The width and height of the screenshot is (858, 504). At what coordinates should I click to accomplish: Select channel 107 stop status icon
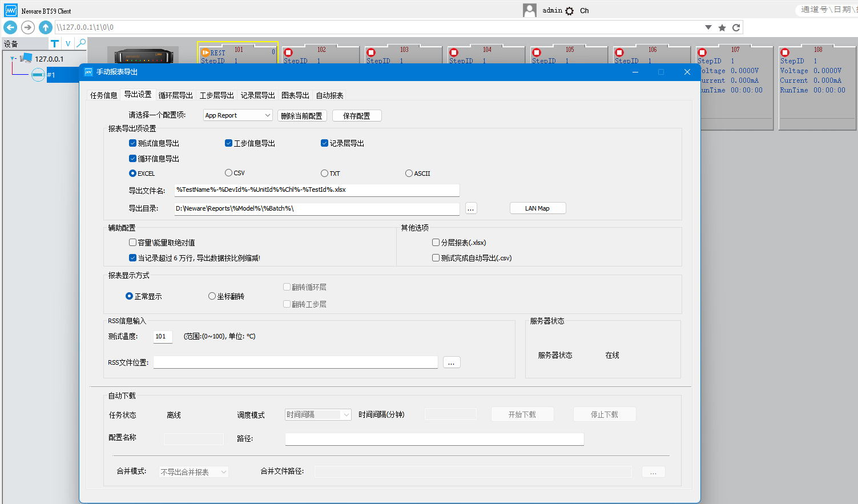point(702,53)
